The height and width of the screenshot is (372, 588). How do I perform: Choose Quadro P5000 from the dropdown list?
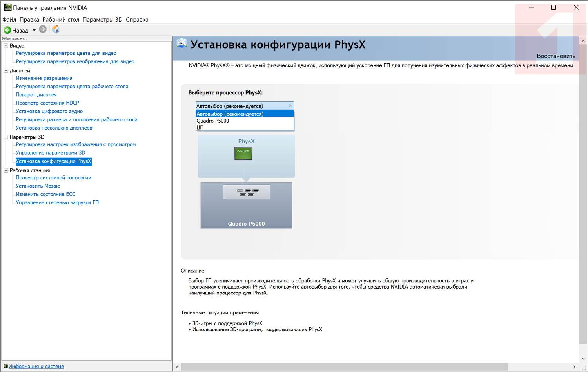click(245, 121)
